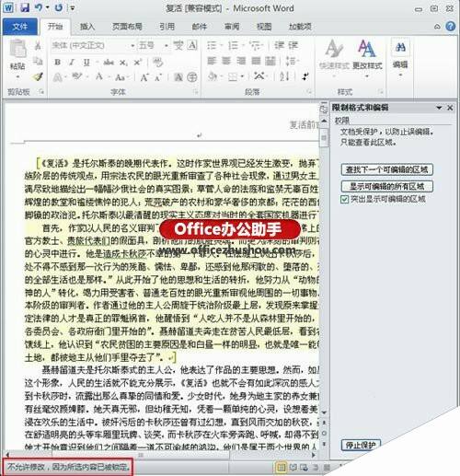This screenshot has width=460, height=476.
Task: Open the File (文件) tab
Action: [x=20, y=27]
